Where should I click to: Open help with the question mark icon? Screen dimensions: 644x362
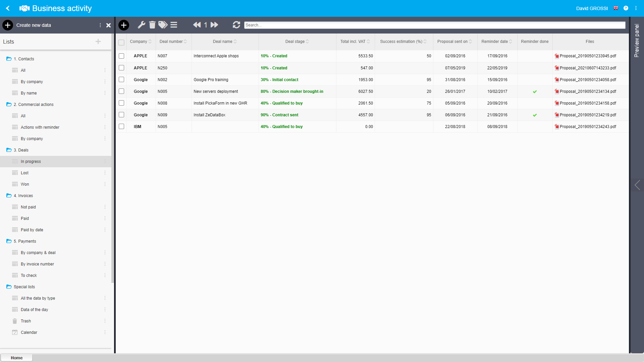click(626, 8)
